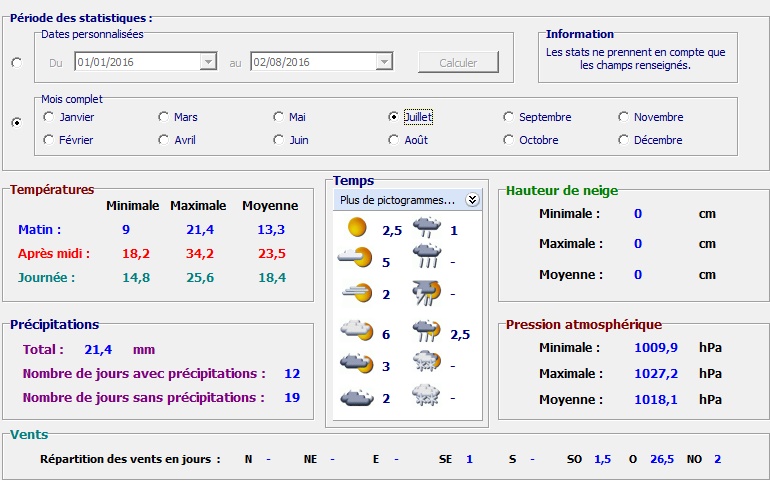Click the Plus de pictogrammes header
770x481 pixels.
click(408, 200)
